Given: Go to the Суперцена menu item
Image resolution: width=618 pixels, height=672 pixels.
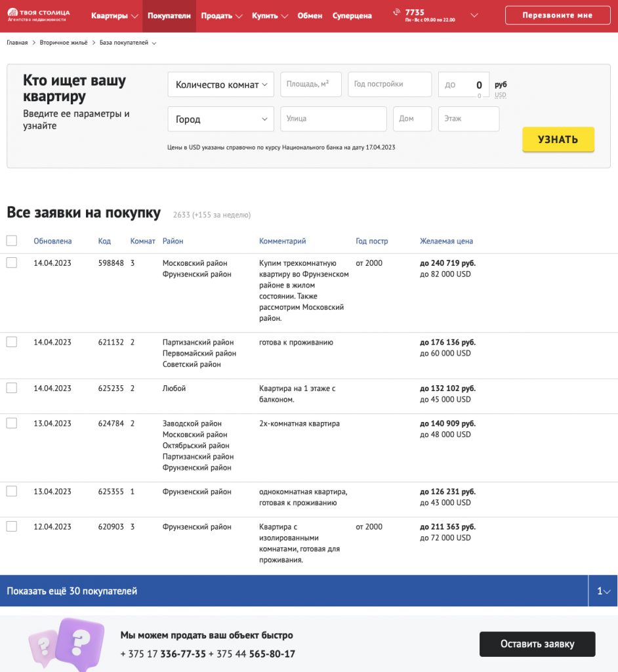Looking at the screenshot, I should pyautogui.click(x=352, y=16).
